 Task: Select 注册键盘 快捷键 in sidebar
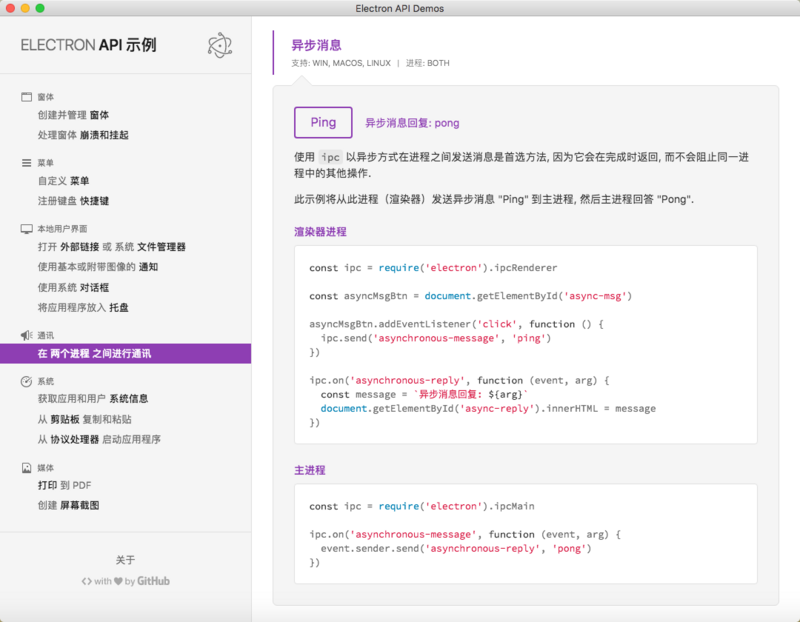pyautogui.click(x=73, y=201)
